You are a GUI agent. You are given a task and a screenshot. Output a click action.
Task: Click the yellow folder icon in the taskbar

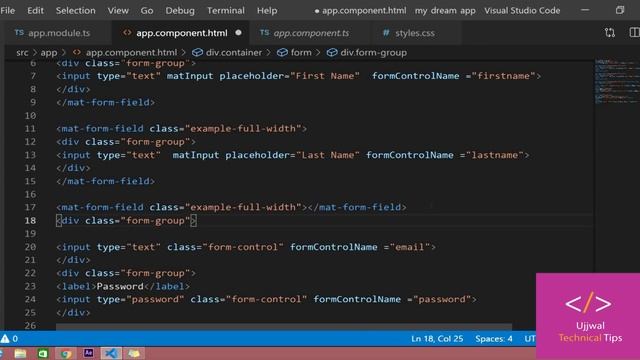click(134, 353)
